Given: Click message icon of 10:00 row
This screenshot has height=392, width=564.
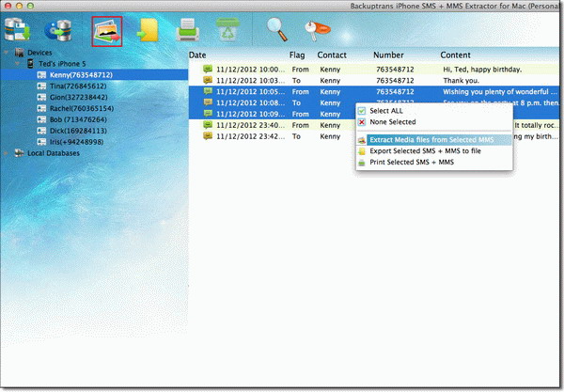Looking at the screenshot, I should [x=208, y=69].
